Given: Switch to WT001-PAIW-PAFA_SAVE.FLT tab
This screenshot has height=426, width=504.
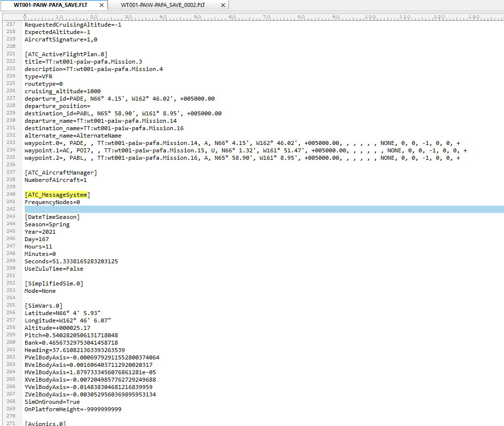Looking at the screenshot, I should 50,5.
